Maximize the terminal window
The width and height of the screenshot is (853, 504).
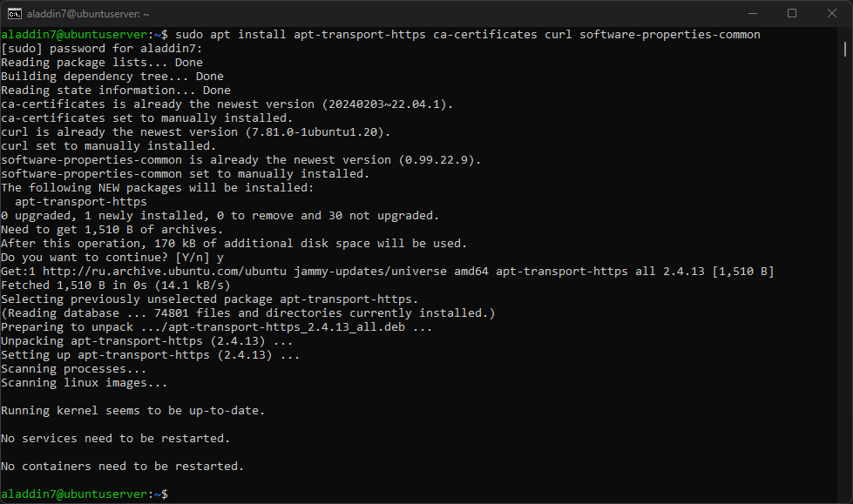792,13
